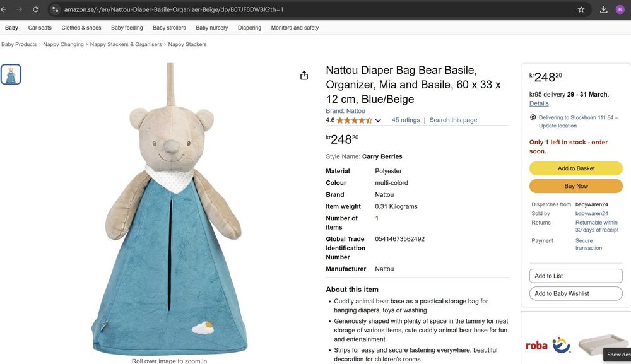The width and height of the screenshot is (631, 364).
Task: Open the Add to Baby Wishlist dropdown
Action: [x=575, y=293]
